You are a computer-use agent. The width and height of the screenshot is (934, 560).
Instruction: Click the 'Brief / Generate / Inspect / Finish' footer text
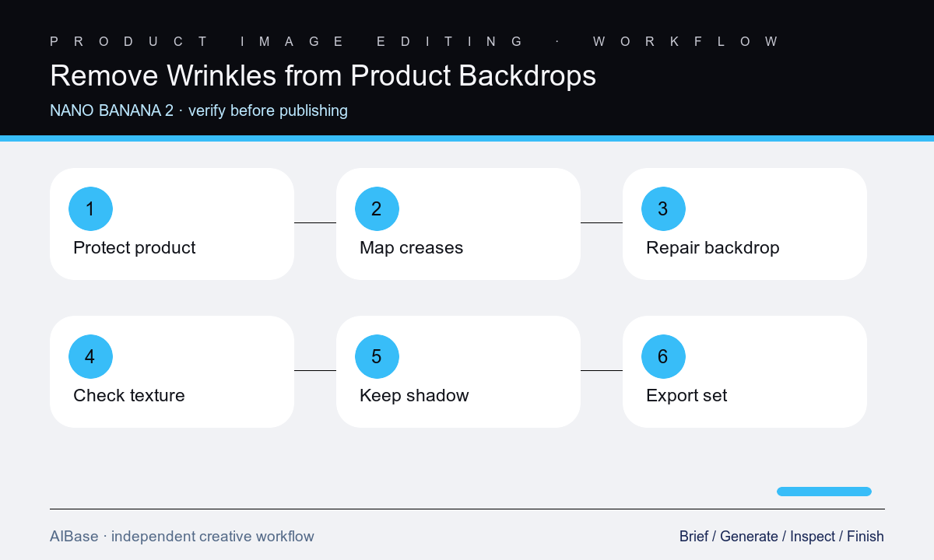click(x=781, y=536)
